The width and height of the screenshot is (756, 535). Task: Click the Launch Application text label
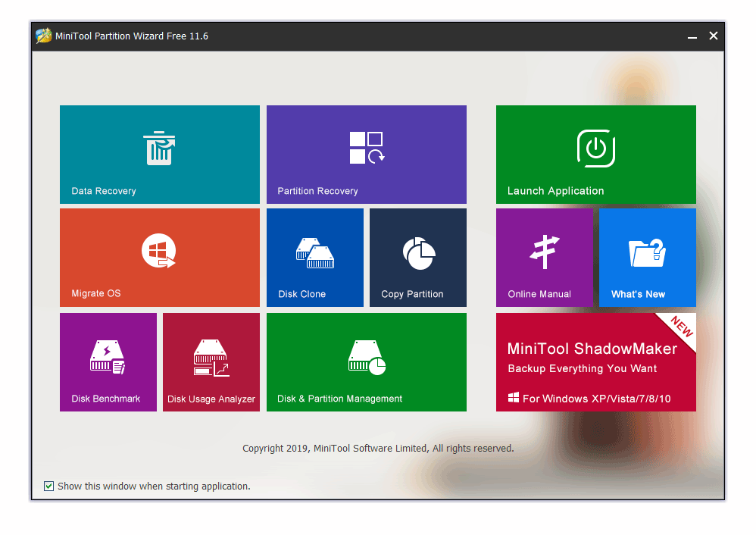pyautogui.click(x=555, y=191)
